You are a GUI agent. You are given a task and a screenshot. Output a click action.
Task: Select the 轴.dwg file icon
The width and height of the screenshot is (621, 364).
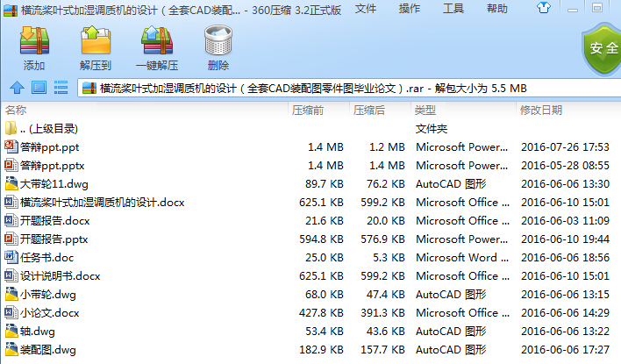(11, 332)
